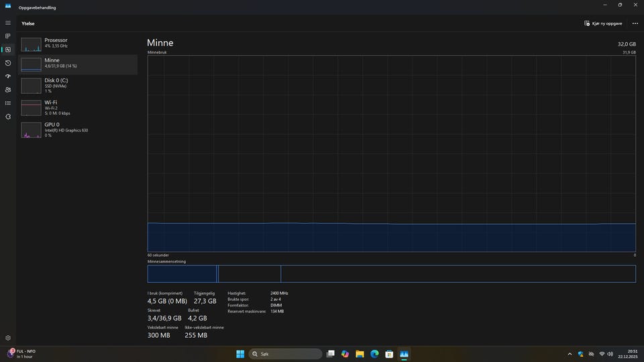The image size is (644, 362).
Task: Open the Details page icon
Action: (8, 103)
